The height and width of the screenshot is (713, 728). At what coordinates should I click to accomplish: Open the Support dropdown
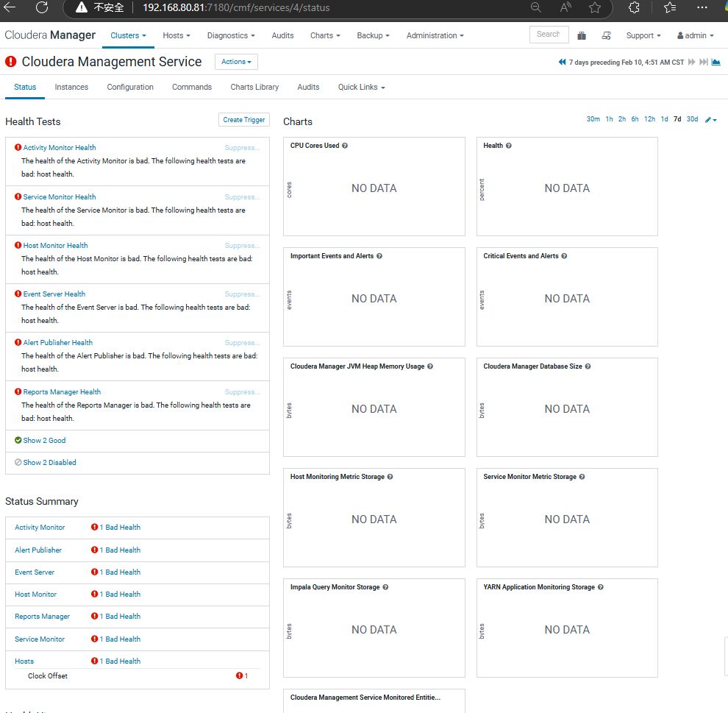pyautogui.click(x=643, y=35)
